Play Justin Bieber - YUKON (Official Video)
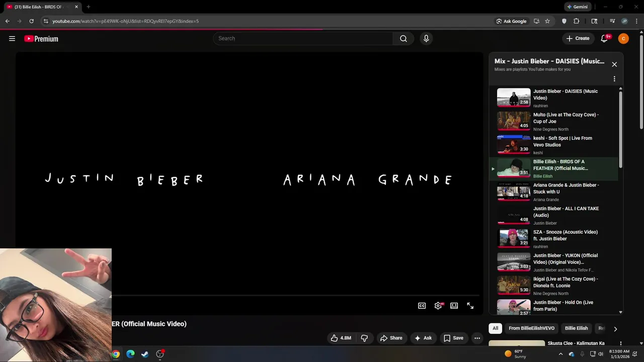644x362 pixels. (x=553, y=262)
